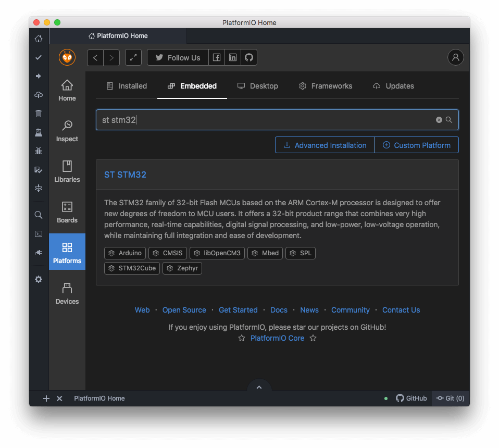The width and height of the screenshot is (499, 448).
Task: Switch to the Frameworks tab
Action: tap(326, 86)
